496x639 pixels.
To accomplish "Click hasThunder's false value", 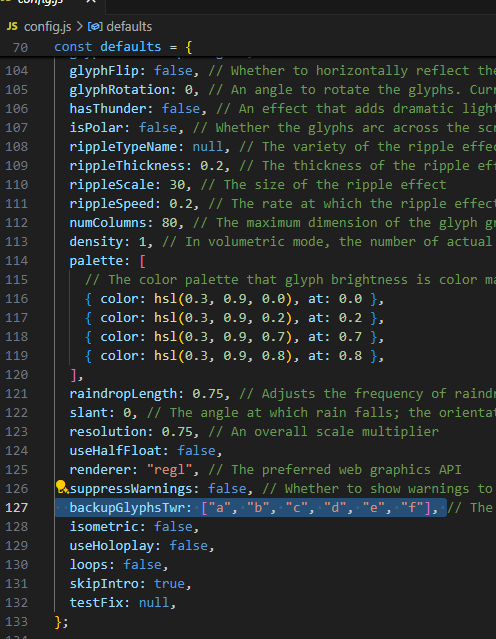I will [181, 109].
